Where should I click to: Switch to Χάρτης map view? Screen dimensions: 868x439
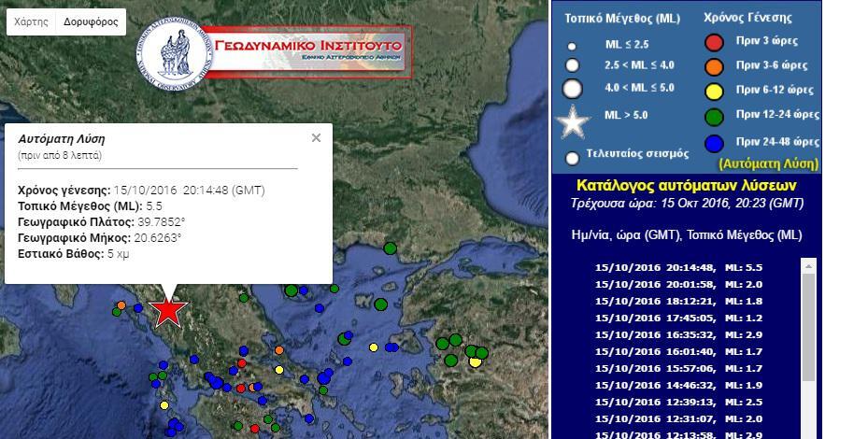click(x=32, y=21)
